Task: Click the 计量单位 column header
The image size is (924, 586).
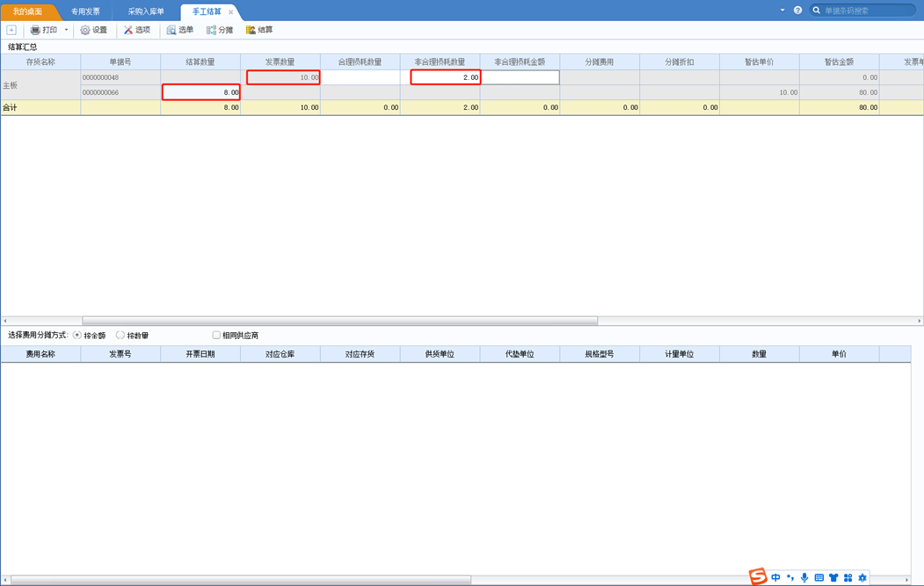Action: (x=680, y=354)
